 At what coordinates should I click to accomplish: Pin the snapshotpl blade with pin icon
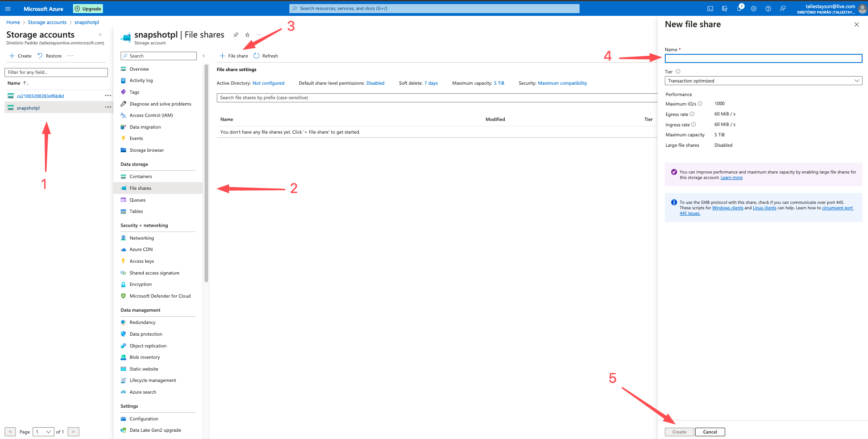pos(236,35)
